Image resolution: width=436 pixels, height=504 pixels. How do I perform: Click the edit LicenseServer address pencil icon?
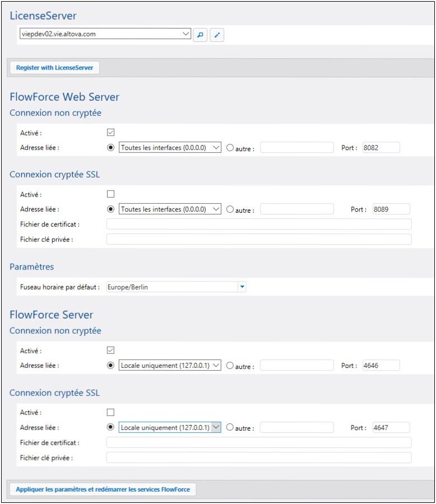tap(217, 35)
